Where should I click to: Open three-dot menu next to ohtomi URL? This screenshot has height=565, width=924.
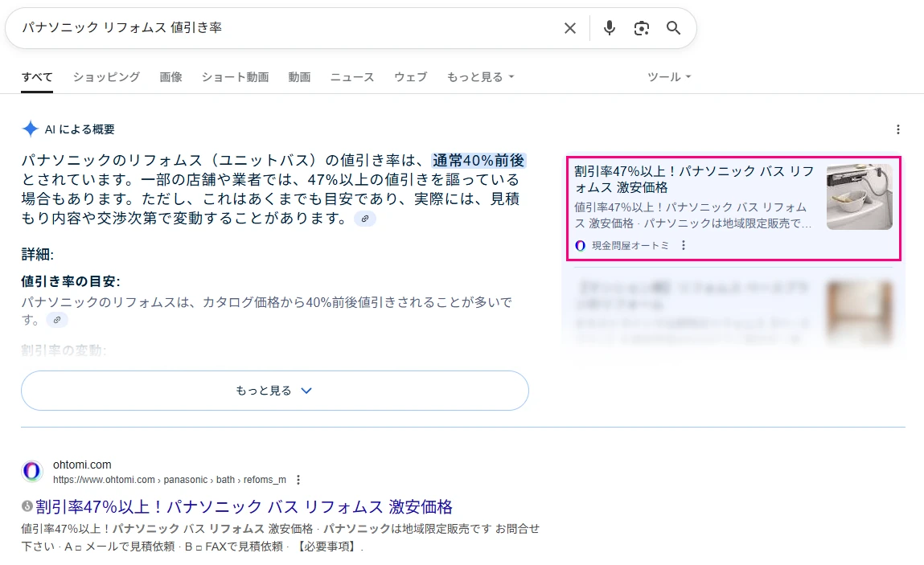[x=298, y=480]
